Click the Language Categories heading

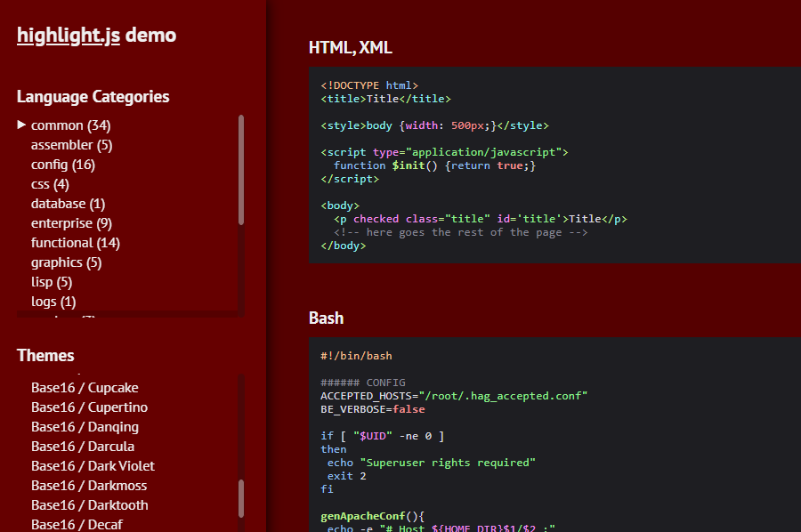[93, 96]
